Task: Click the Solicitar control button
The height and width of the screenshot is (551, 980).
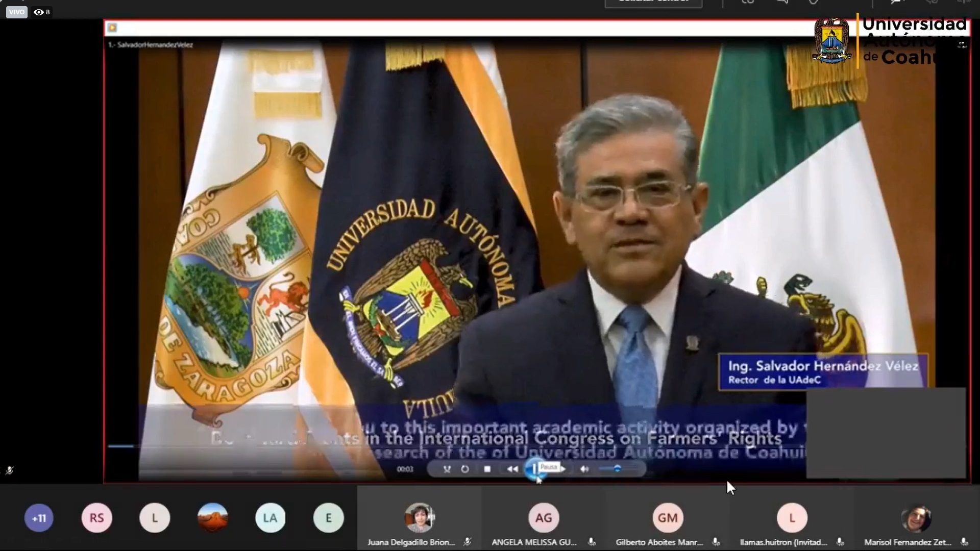Action: click(x=653, y=3)
